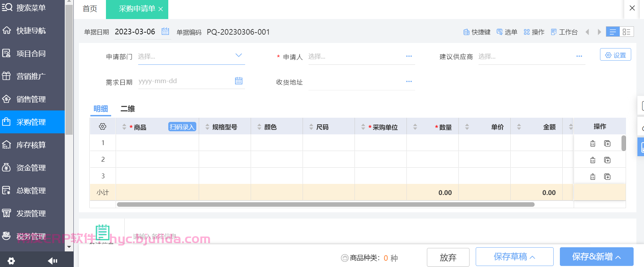Screen dimensions: 644x267
Task: Delete row 1 with trash icon
Action: coord(593,143)
